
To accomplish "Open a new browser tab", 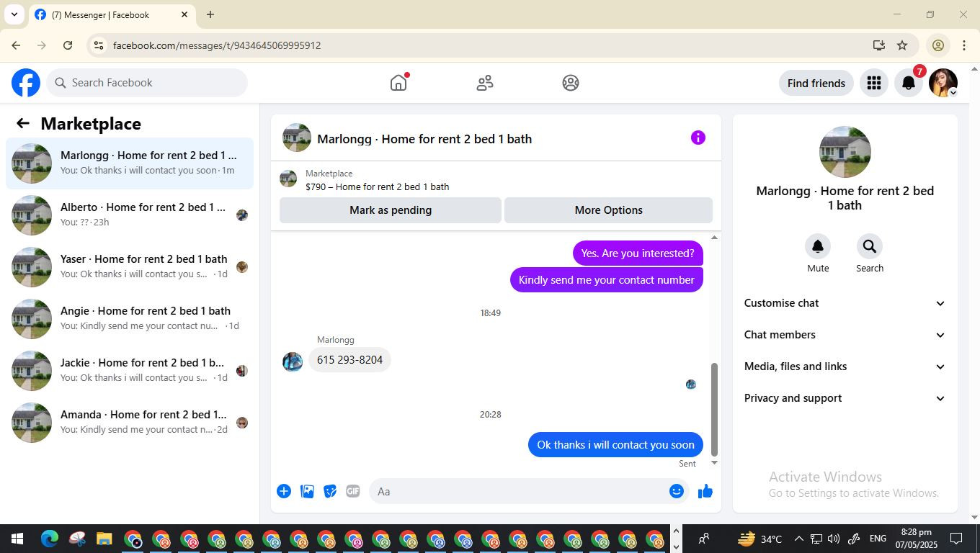I will click(x=210, y=14).
